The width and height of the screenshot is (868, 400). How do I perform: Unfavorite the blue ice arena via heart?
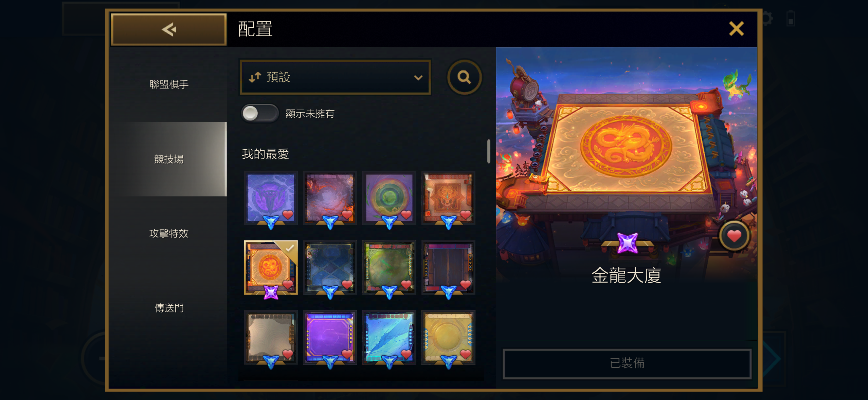(x=406, y=354)
